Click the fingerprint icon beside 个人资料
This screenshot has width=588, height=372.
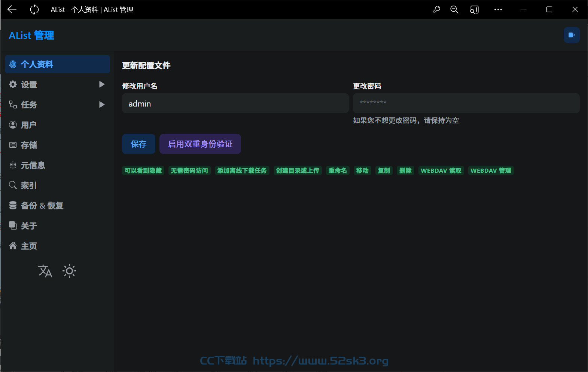point(13,64)
